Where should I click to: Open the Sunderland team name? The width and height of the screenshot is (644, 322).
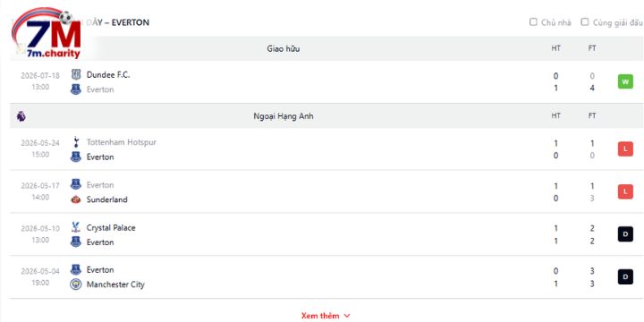pyautogui.click(x=106, y=199)
